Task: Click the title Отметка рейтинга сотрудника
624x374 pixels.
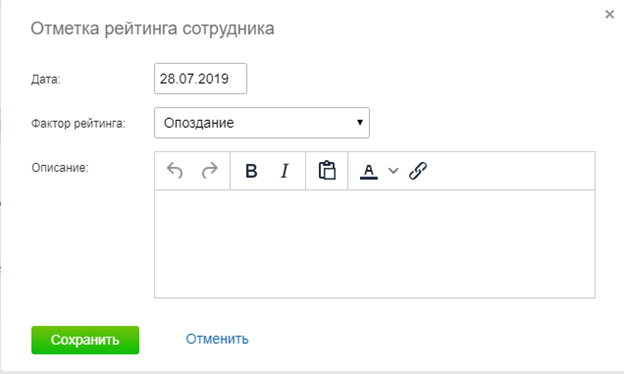Action: point(152,29)
